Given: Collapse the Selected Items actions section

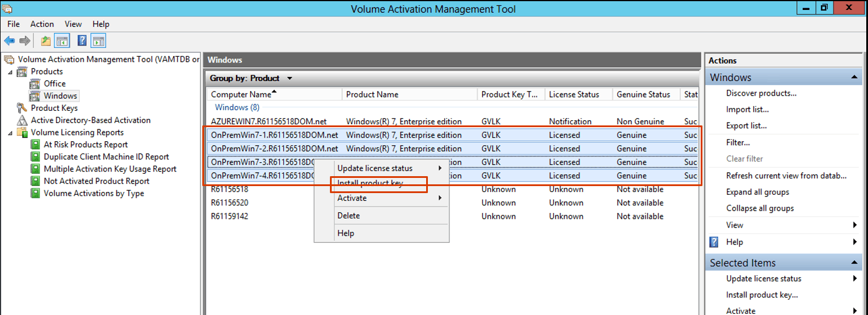Looking at the screenshot, I should coord(854,263).
